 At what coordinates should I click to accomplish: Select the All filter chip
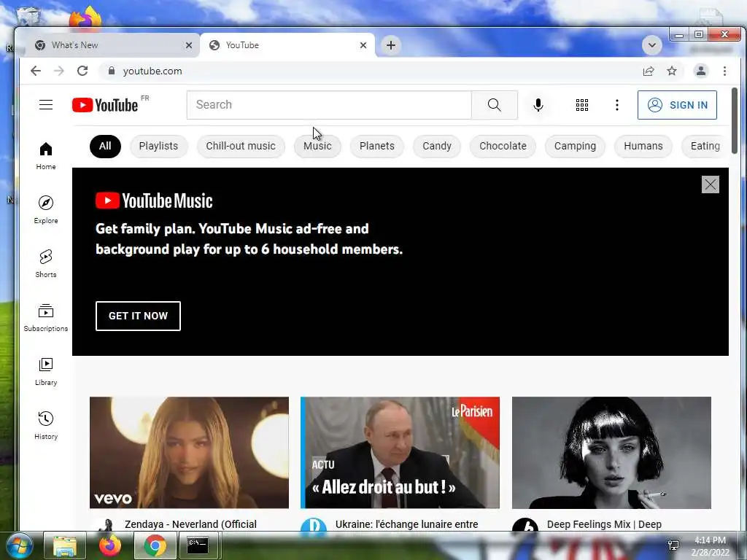[x=105, y=146]
